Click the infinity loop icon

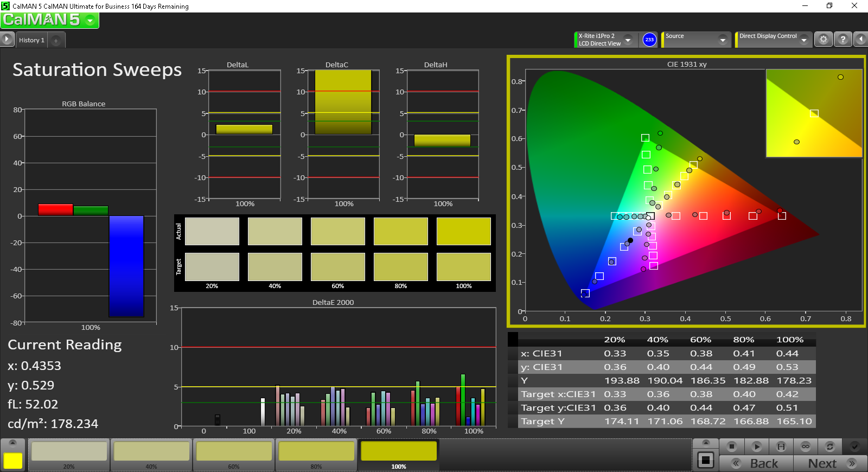click(806, 447)
